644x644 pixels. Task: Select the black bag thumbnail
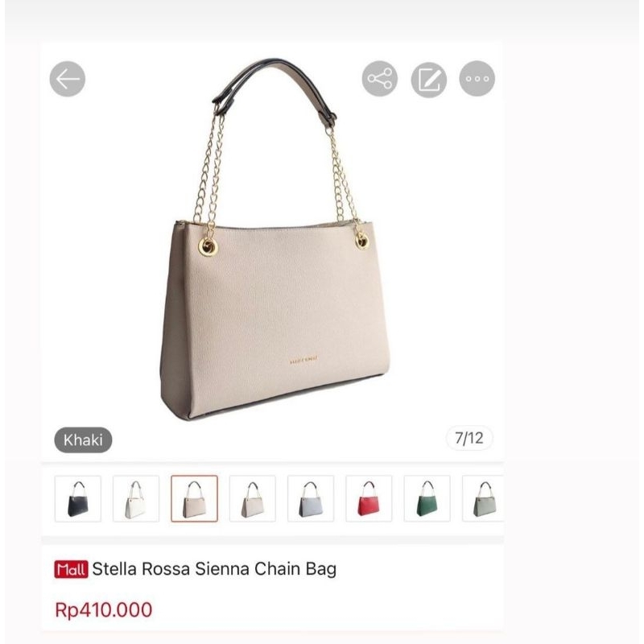point(77,498)
